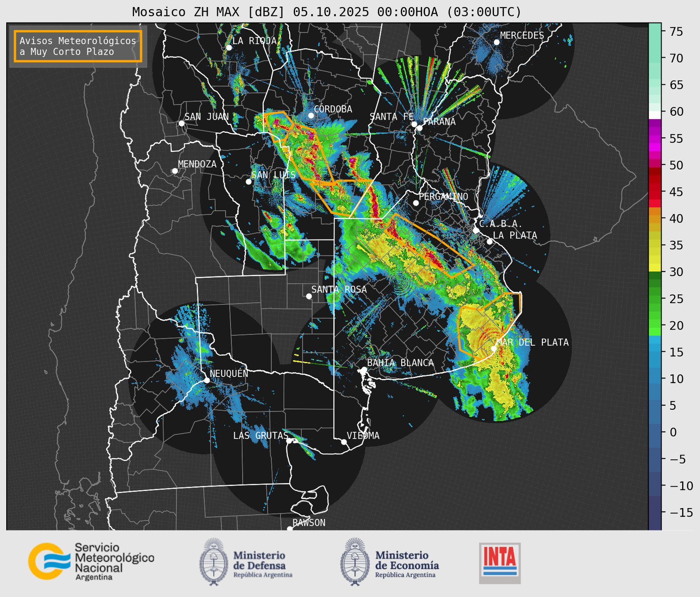Click the VIEDMA label text
Viewport: 700px width, 597px height.
363,436
